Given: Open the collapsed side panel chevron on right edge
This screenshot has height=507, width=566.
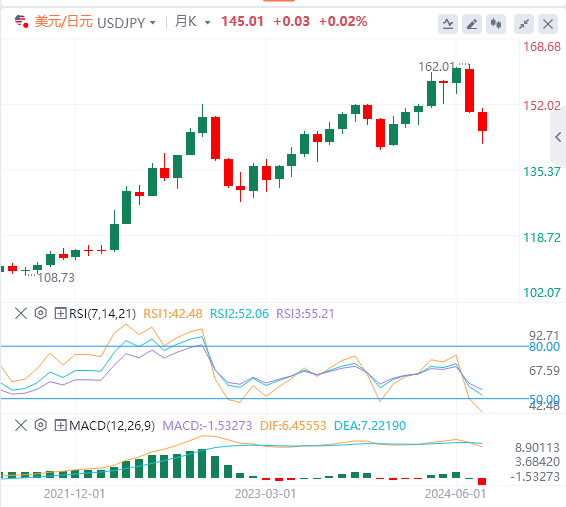Looking at the screenshot, I should [x=558, y=137].
